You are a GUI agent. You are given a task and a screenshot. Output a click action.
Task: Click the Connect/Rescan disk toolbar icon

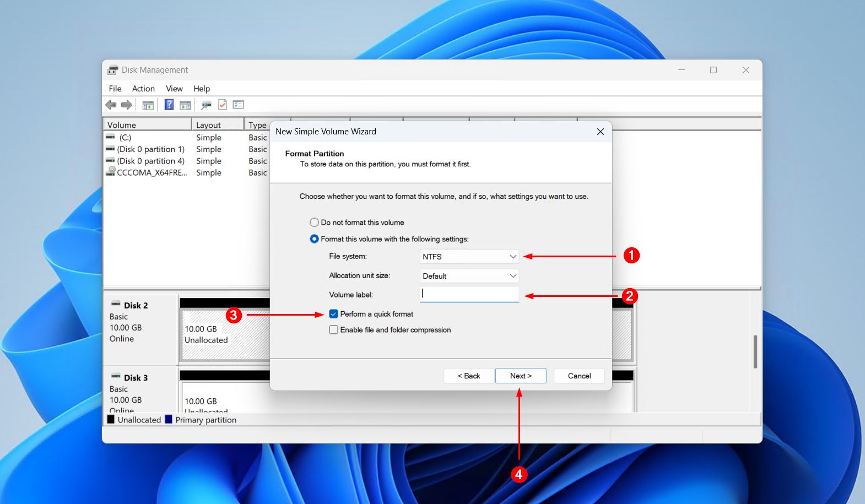click(206, 105)
